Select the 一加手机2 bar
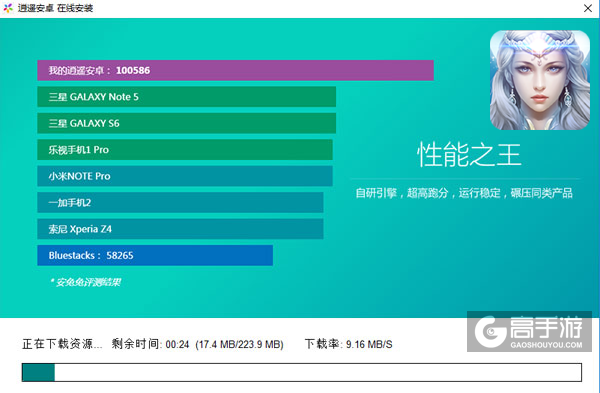The width and height of the screenshot is (600, 393). (180, 202)
